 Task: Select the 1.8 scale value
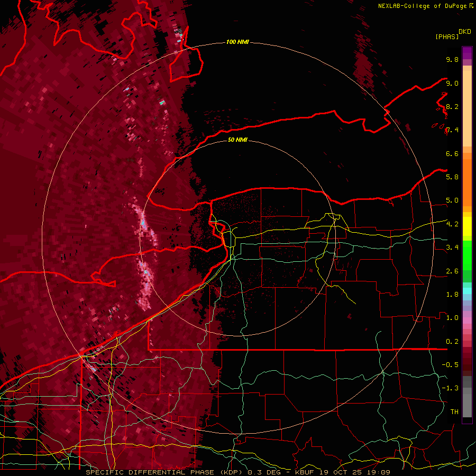click(452, 295)
